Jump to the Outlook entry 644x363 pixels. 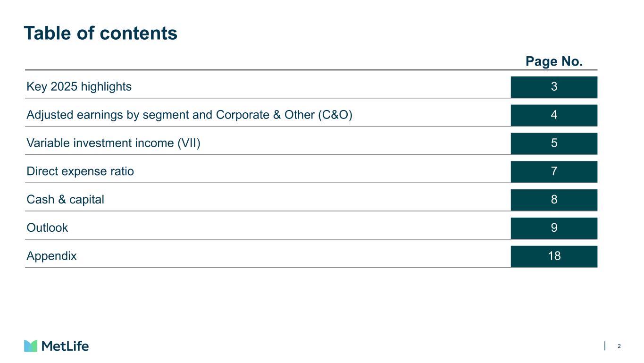(x=47, y=228)
